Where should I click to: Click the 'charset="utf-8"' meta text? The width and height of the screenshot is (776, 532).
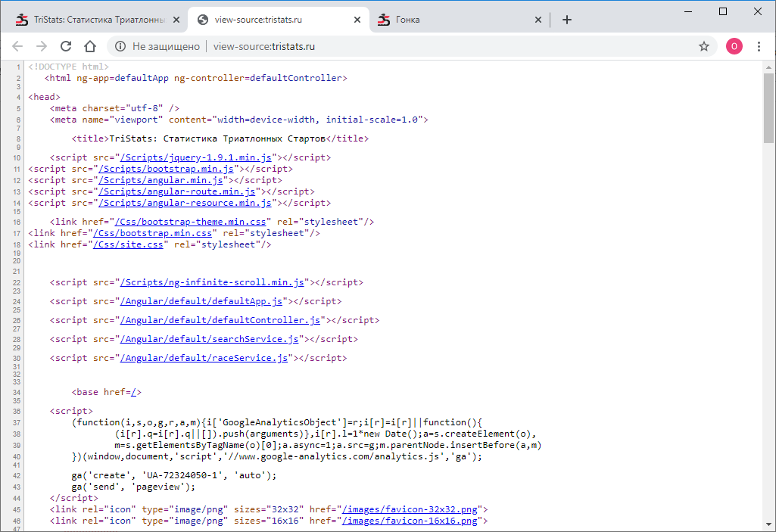coord(123,108)
